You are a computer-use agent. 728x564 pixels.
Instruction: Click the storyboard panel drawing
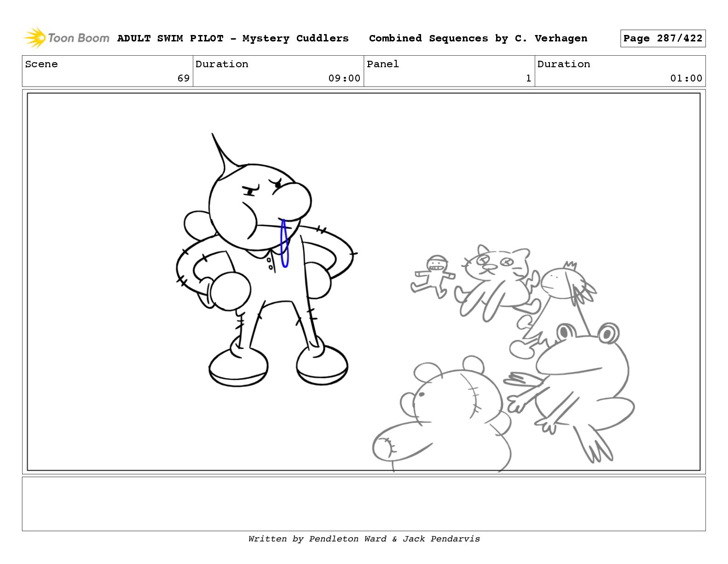coord(364,282)
